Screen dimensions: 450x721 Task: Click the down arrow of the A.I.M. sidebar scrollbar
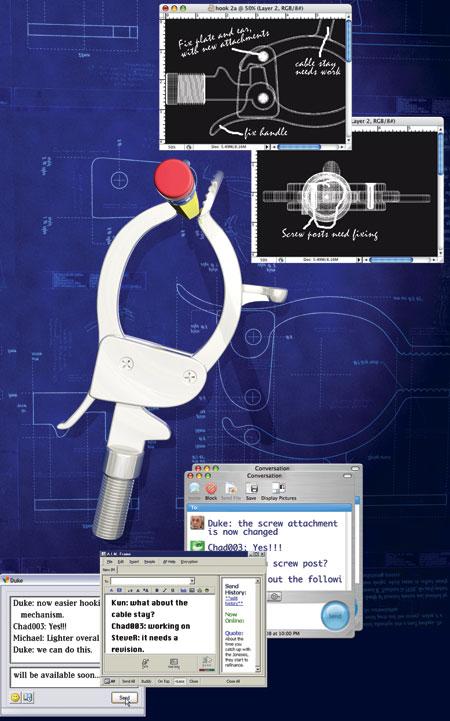(257, 669)
